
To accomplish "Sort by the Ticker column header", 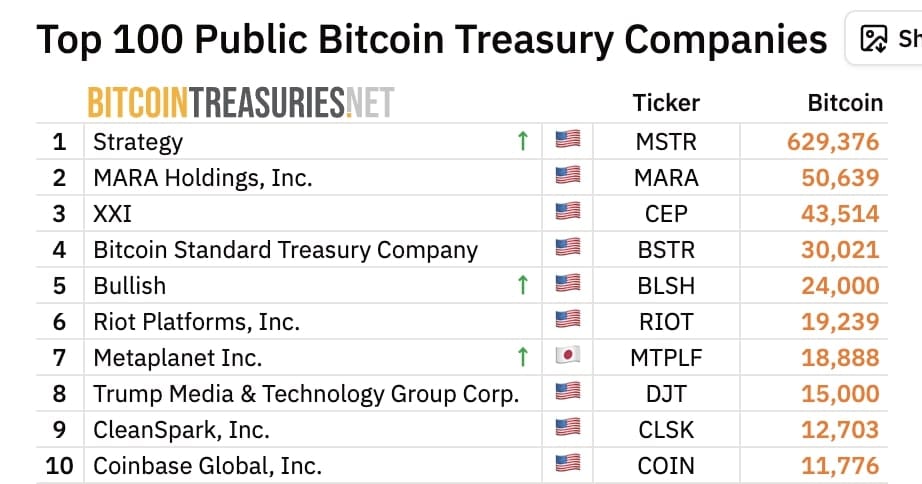I will 666,103.
